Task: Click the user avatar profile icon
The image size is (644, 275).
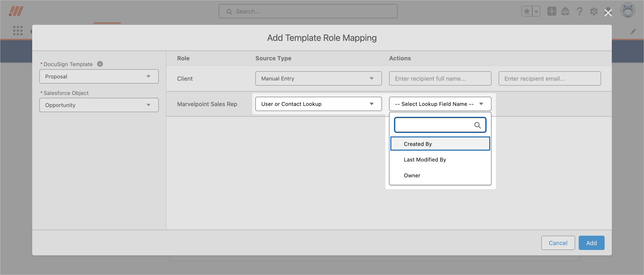Action: [627, 10]
